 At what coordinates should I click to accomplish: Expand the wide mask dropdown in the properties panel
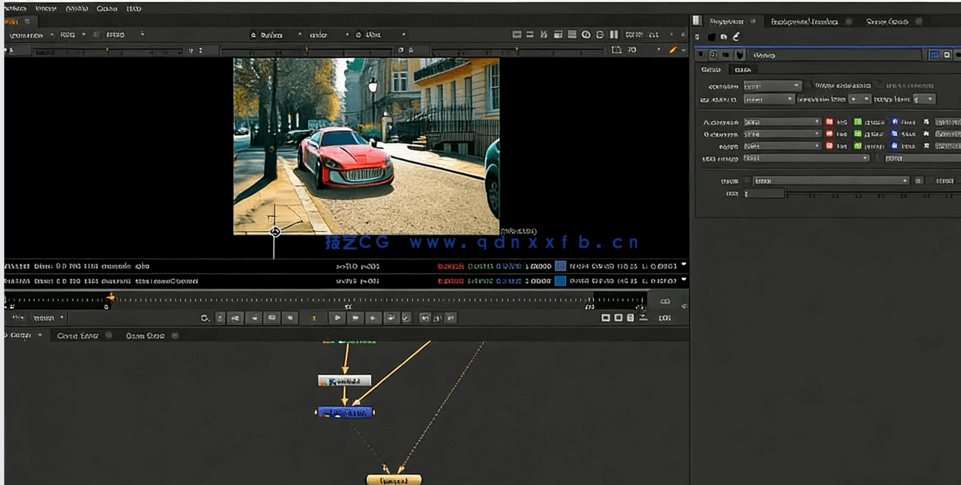[830, 181]
